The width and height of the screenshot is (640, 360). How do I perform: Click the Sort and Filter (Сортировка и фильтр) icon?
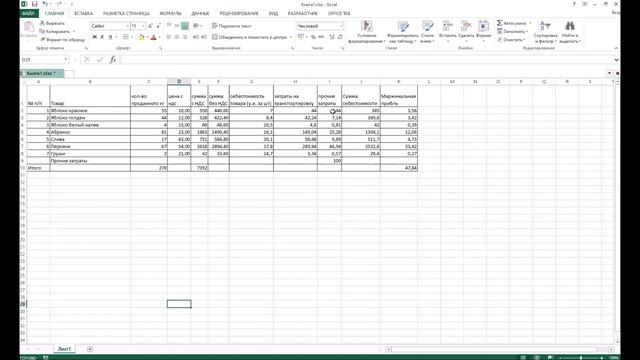pos(545,26)
